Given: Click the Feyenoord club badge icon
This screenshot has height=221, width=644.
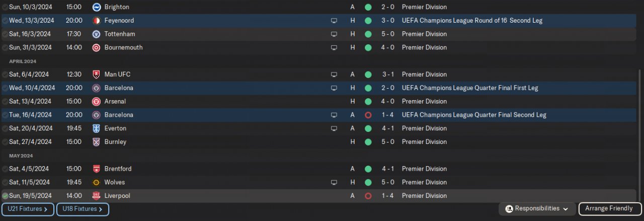Looking at the screenshot, I should 97,21.
